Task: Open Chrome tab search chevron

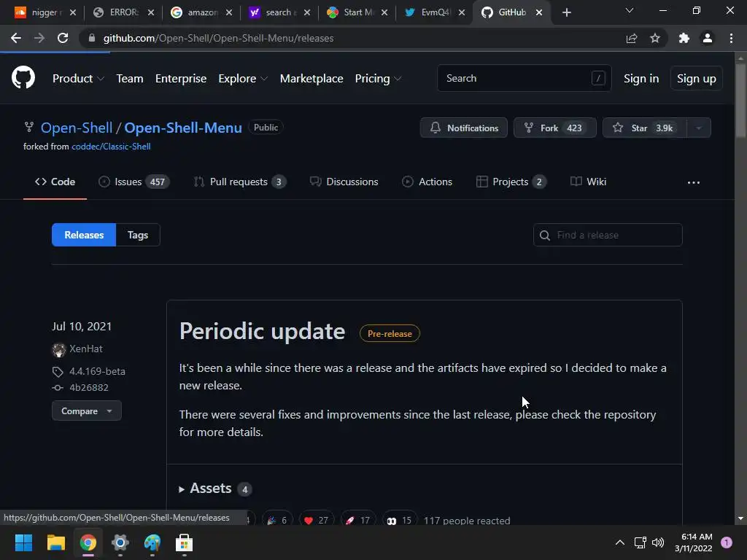Action: coord(630,10)
